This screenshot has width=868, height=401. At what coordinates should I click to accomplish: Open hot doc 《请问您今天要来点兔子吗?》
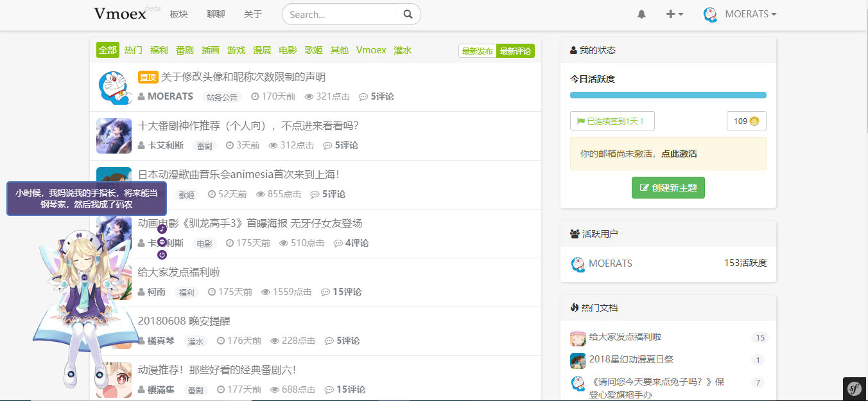[656, 388]
